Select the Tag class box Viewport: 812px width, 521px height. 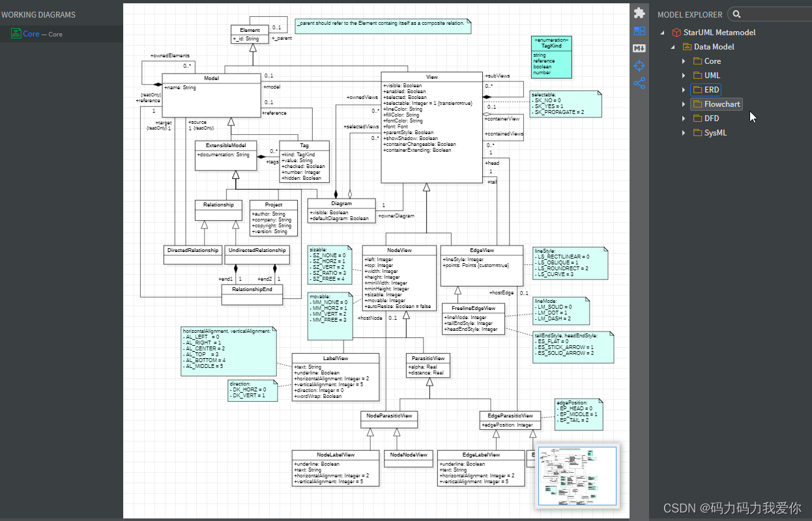(x=304, y=161)
